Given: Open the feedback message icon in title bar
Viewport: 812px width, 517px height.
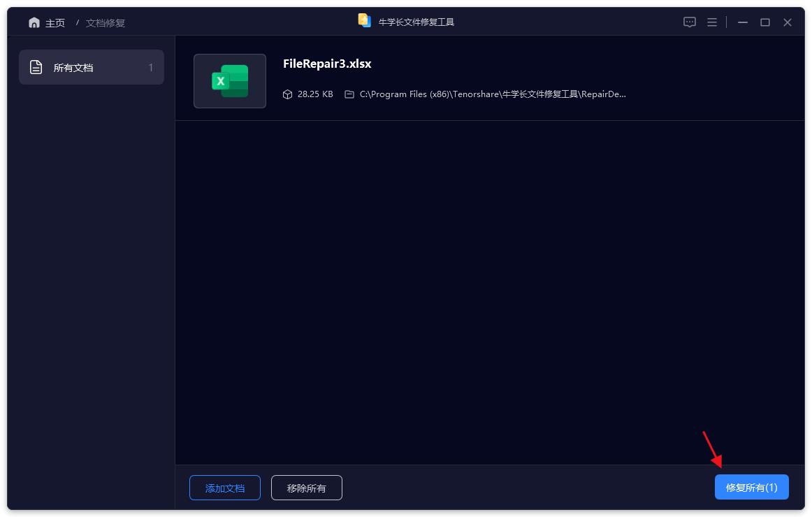Looking at the screenshot, I should click(x=689, y=22).
